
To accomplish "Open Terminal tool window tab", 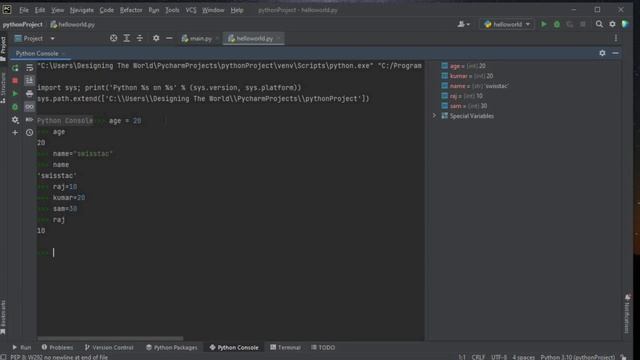I will (285, 347).
